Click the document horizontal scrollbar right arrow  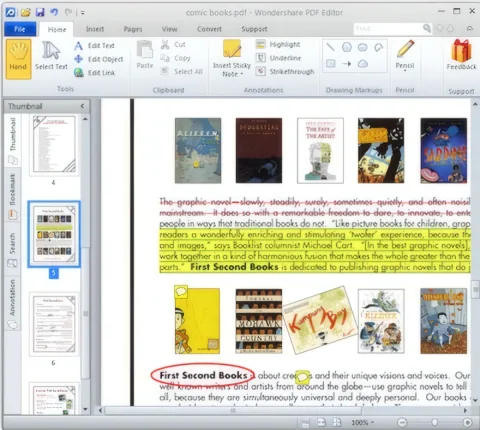click(465, 411)
